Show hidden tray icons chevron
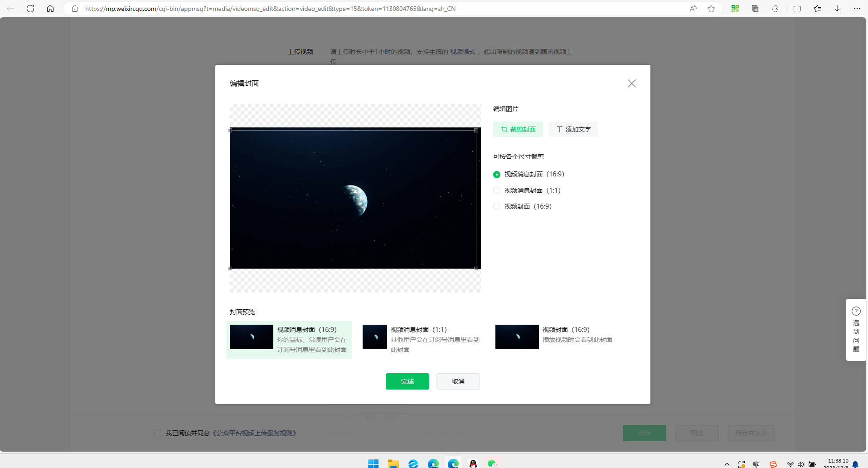 pos(727,464)
